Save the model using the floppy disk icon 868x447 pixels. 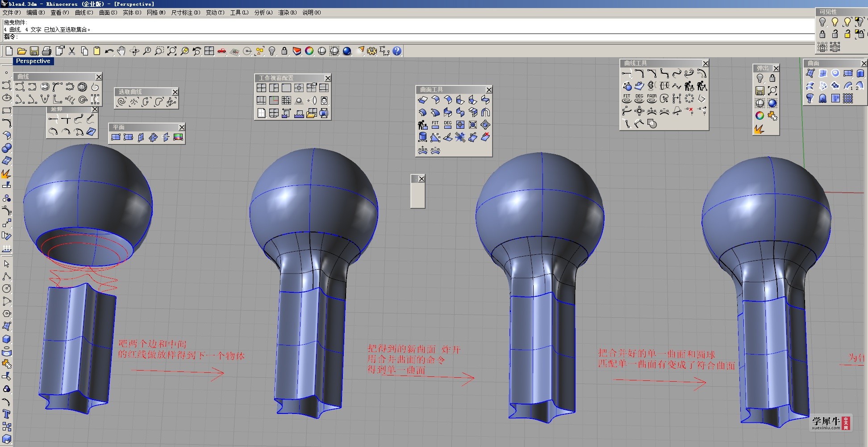click(x=34, y=51)
